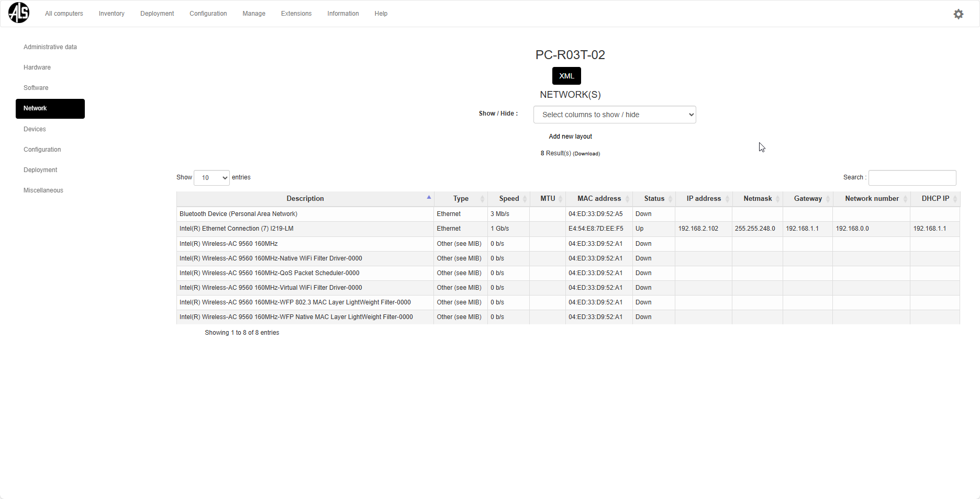Click the XML button
The image size is (980, 499).
pyautogui.click(x=566, y=76)
